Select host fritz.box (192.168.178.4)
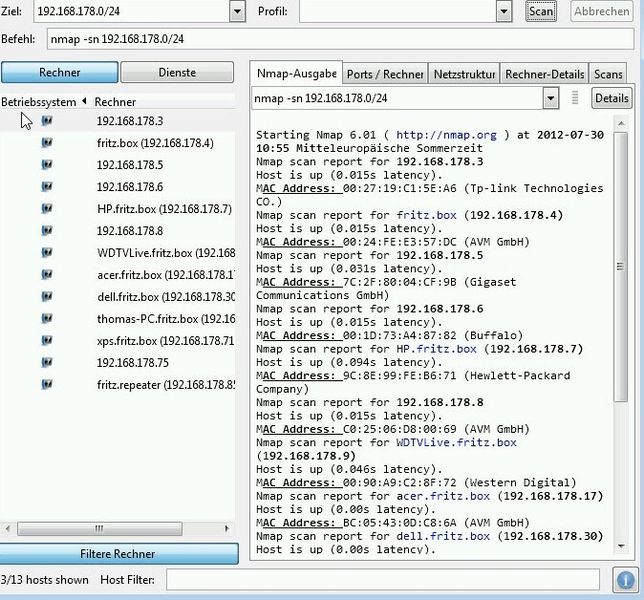Screen dimensions: 644x600 [155, 143]
